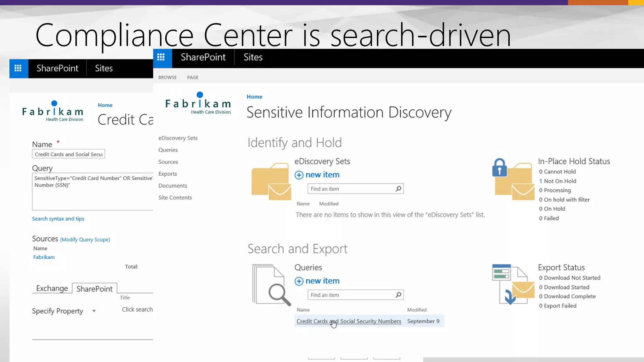Click '0 On Hold' status entry
The width and height of the screenshot is (644, 362).
(552, 209)
